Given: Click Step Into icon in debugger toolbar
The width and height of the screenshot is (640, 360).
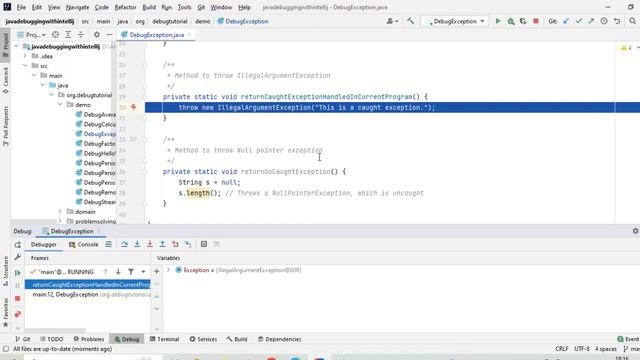Looking at the screenshot, I should pyautogui.click(x=137, y=244).
